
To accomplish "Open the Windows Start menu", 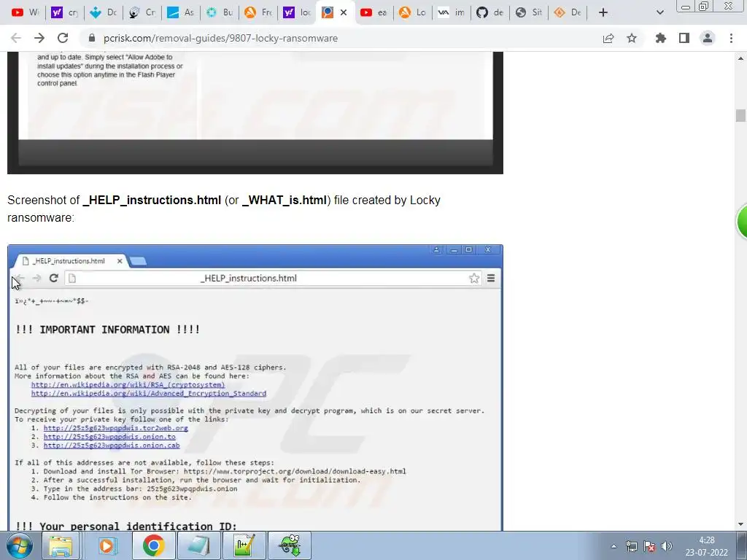I will pos(18,545).
